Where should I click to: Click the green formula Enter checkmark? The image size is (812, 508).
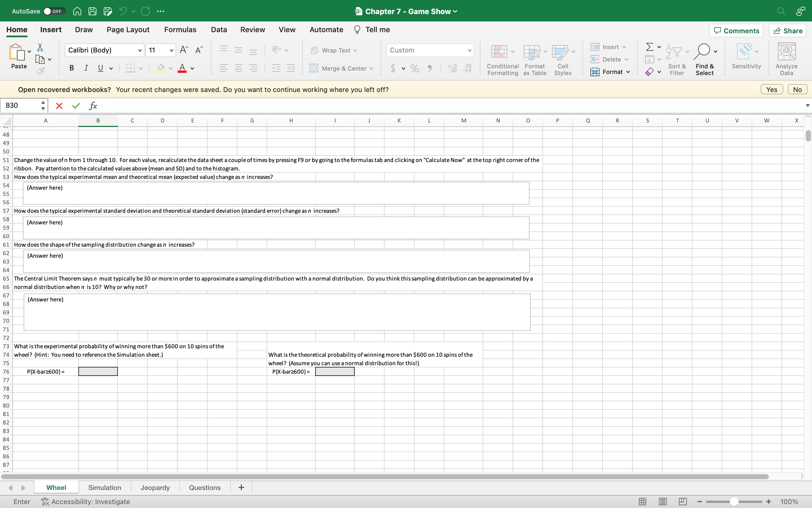pyautogui.click(x=76, y=106)
